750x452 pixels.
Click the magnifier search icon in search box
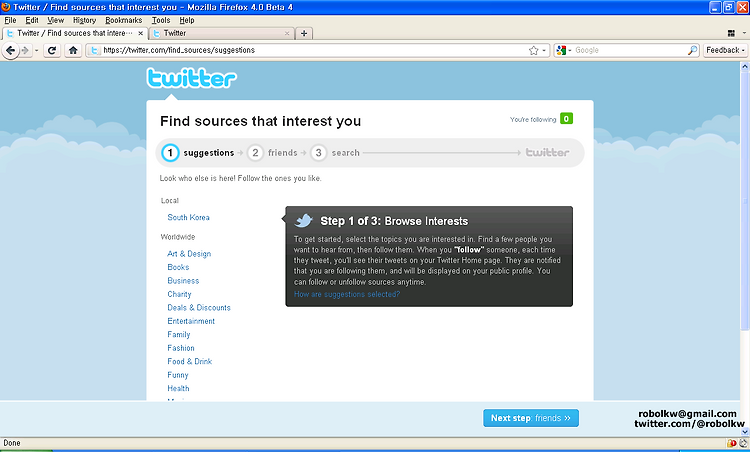pos(692,50)
